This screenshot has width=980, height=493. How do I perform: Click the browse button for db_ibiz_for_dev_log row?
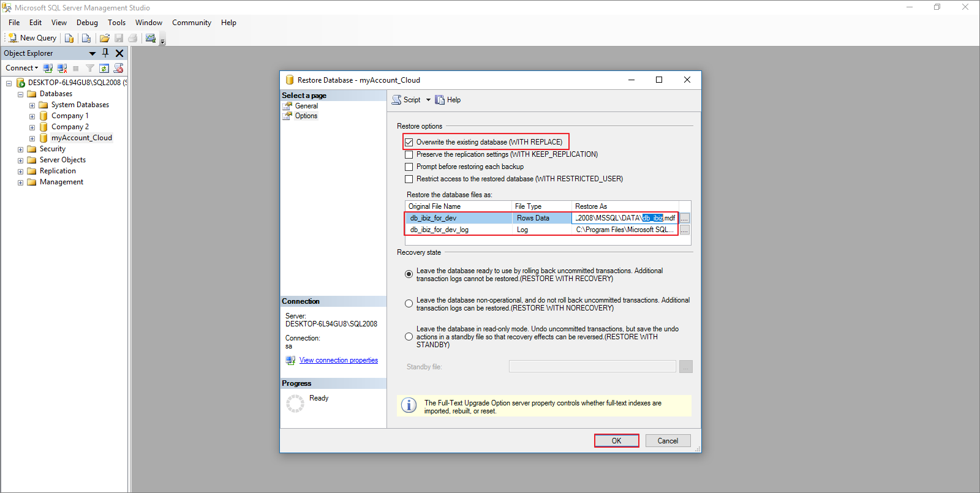(685, 230)
